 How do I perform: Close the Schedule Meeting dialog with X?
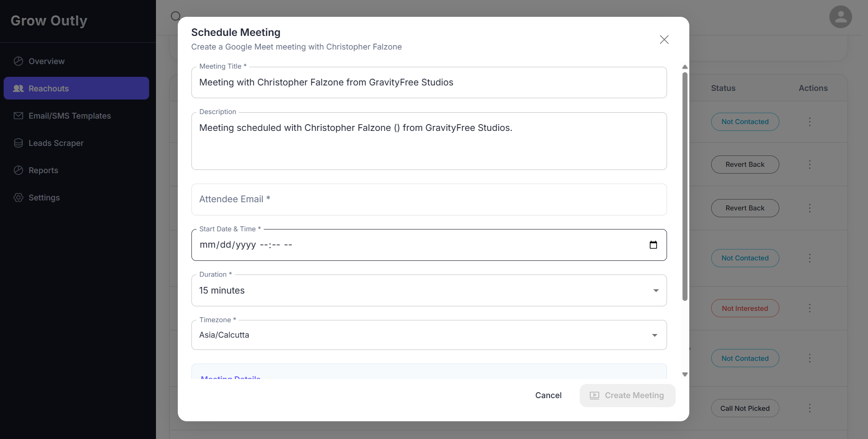[x=664, y=40]
